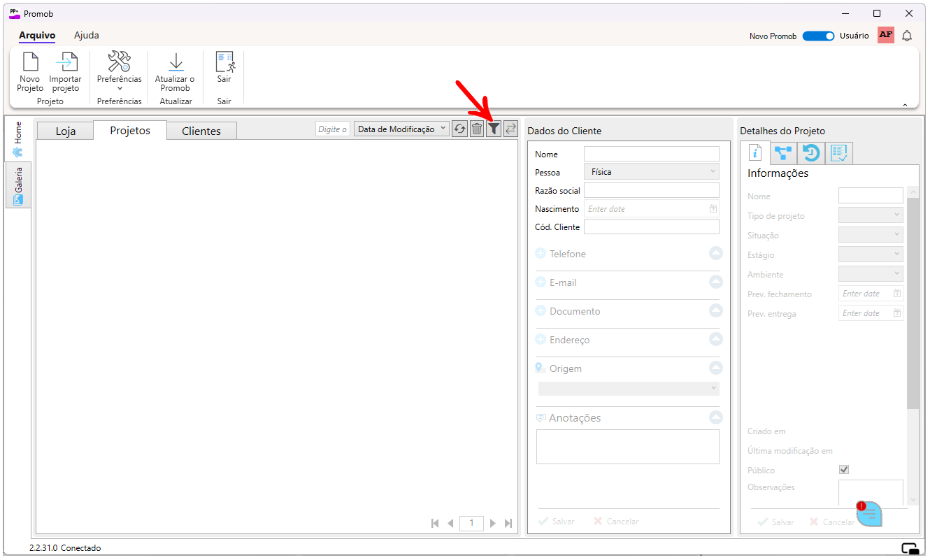Expand the Preferências dropdown menu
The image size is (930, 560).
click(120, 88)
